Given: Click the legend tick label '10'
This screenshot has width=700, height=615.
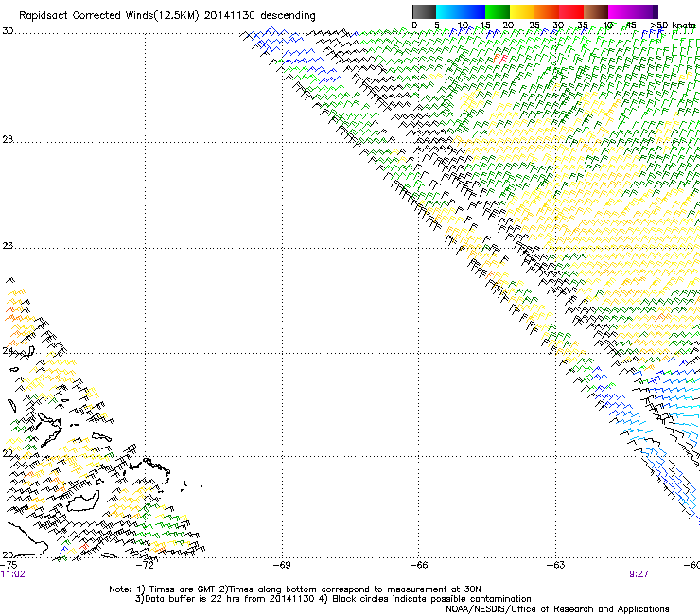Looking at the screenshot, I should click(463, 26).
